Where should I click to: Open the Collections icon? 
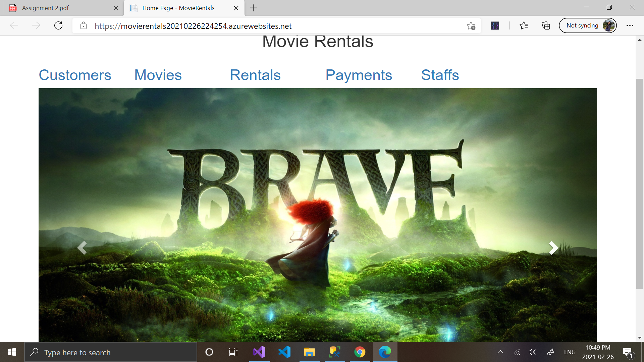pyautogui.click(x=546, y=25)
